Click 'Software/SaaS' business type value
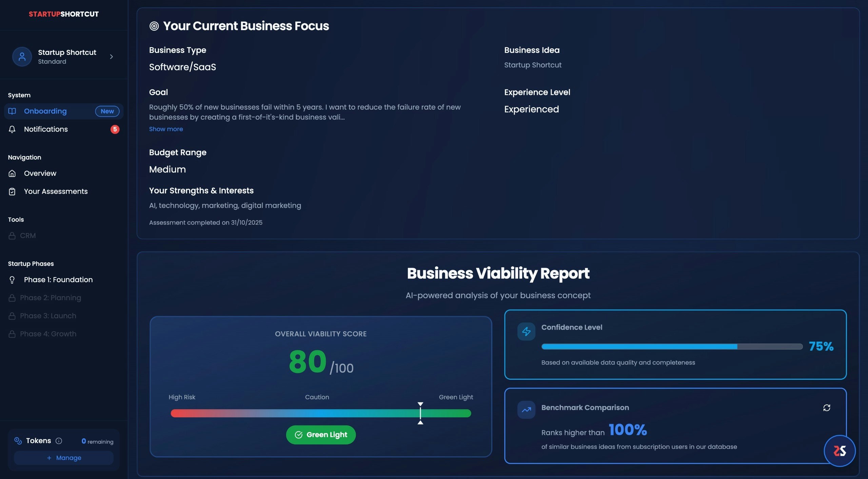The width and height of the screenshot is (868, 479). coord(182,67)
